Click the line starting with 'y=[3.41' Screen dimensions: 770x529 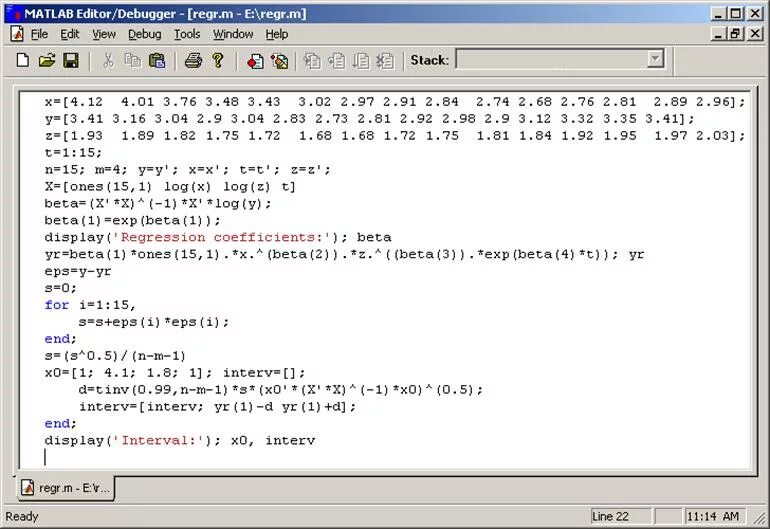click(369, 118)
